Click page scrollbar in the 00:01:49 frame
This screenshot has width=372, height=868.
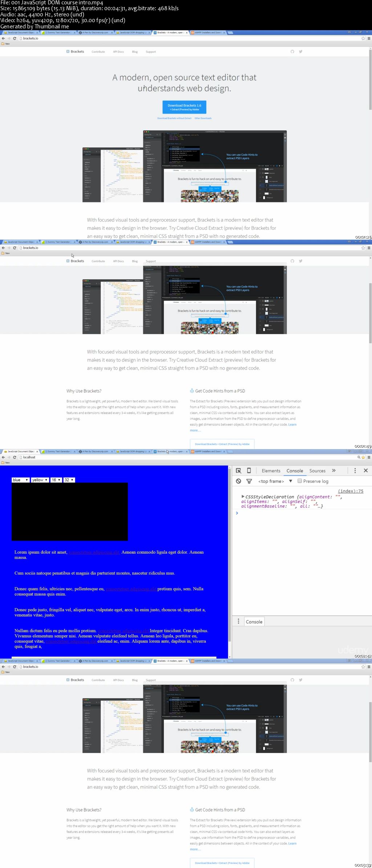coord(370,313)
